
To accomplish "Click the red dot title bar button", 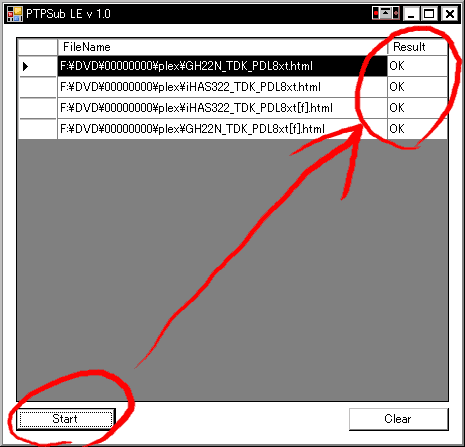I will pos(376,14).
